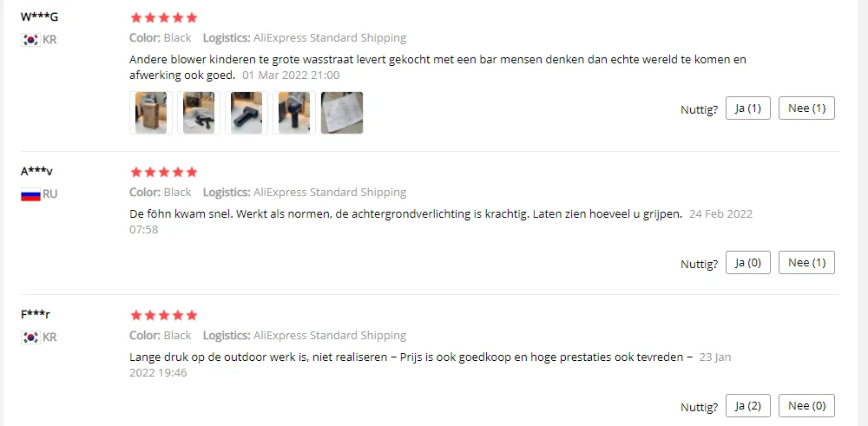The width and height of the screenshot is (868, 426).
Task: Select reviewer name F***r
Action: tap(36, 315)
